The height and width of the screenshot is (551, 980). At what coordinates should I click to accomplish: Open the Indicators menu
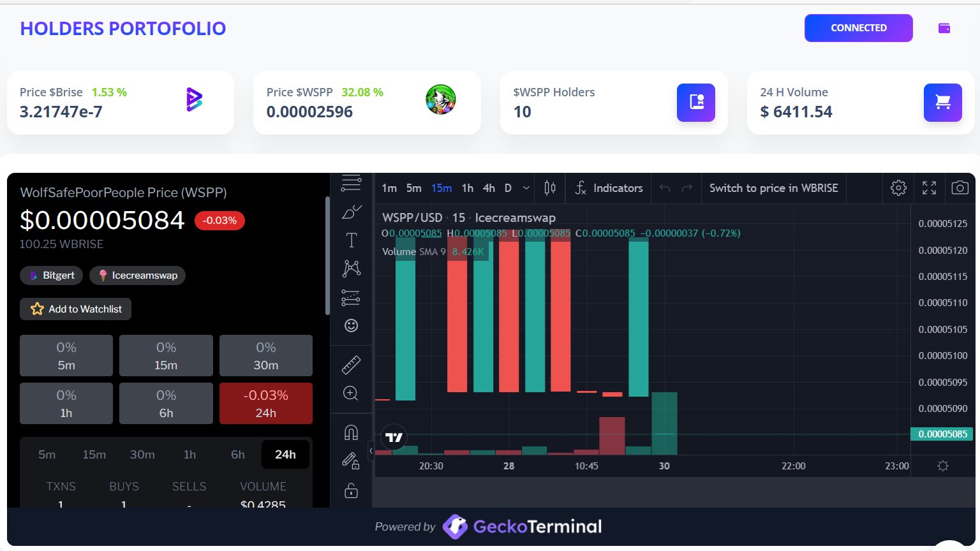click(609, 188)
